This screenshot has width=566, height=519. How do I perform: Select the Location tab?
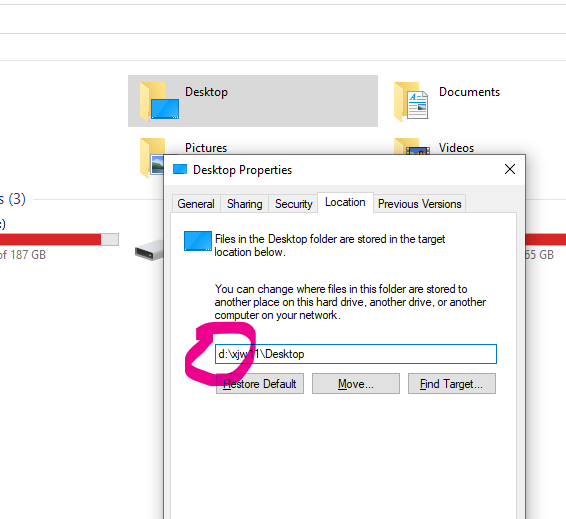tap(345, 202)
